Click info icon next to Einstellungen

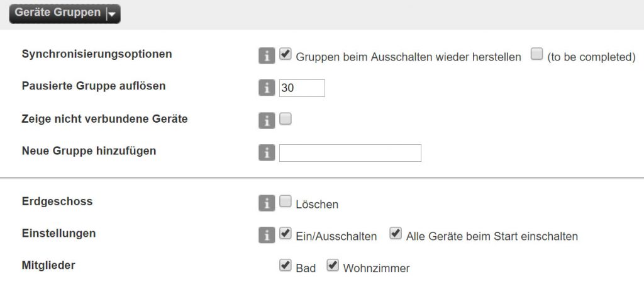(267, 236)
